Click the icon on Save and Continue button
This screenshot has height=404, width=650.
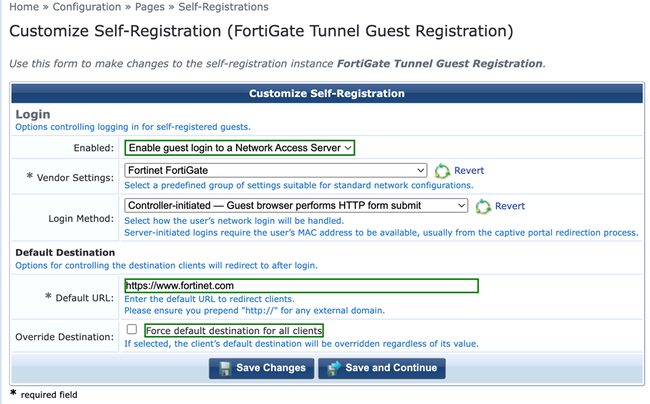click(x=332, y=368)
